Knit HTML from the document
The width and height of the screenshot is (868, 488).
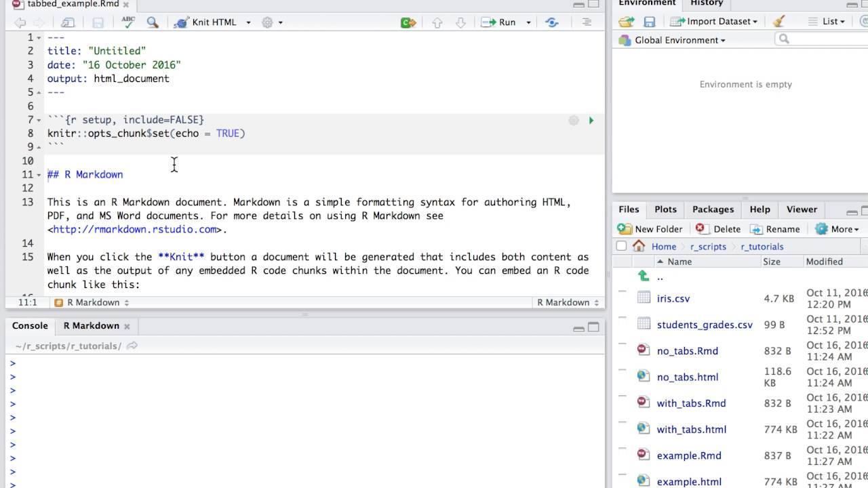(205, 22)
